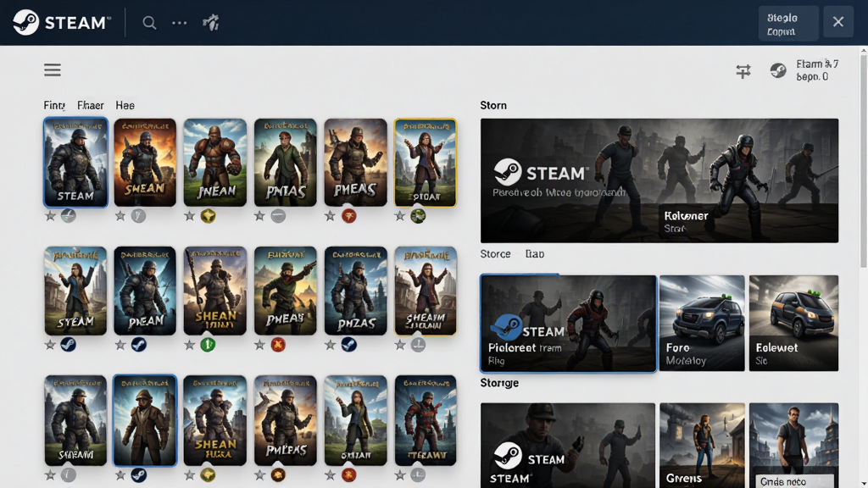The width and height of the screenshot is (868, 488).
Task: Open the yellow-bordered game card in the first row
Action: point(426,163)
